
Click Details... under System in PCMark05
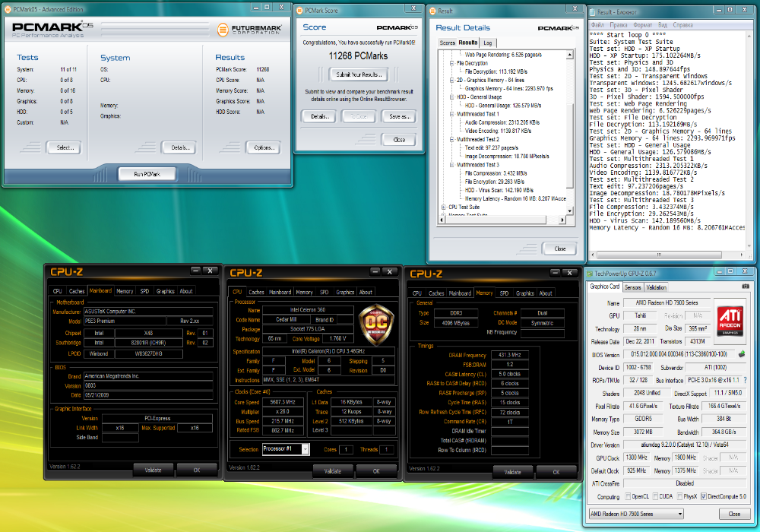point(180,147)
